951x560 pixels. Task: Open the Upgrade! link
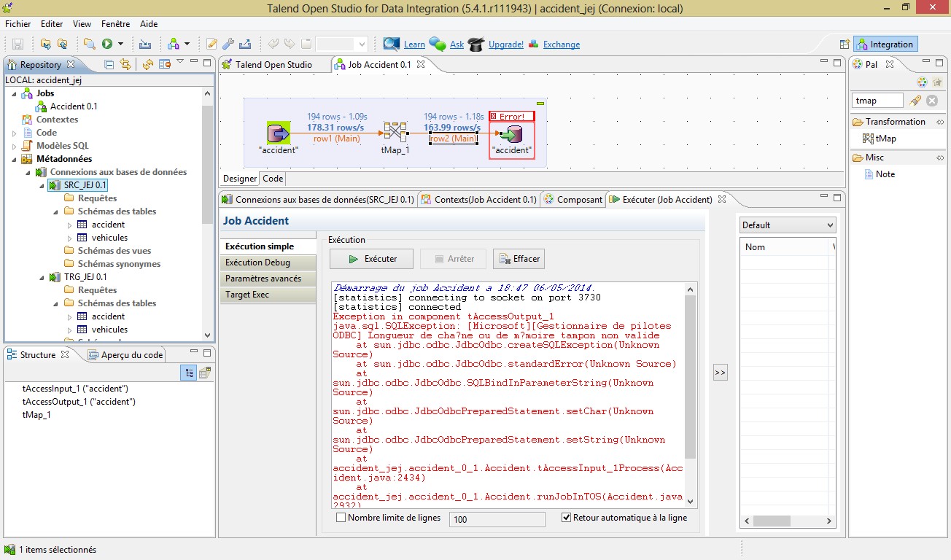coord(505,44)
